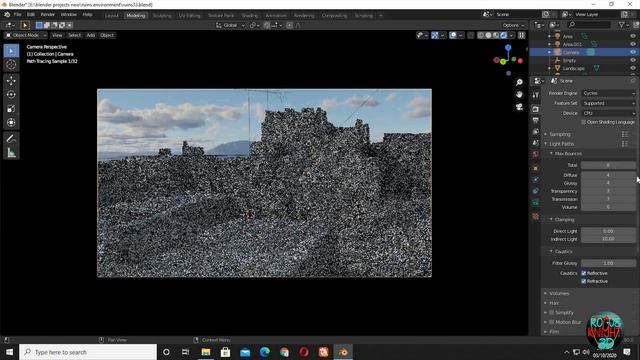640x360 pixels.
Task: Enable Open Shading Language checkbox
Action: point(584,122)
